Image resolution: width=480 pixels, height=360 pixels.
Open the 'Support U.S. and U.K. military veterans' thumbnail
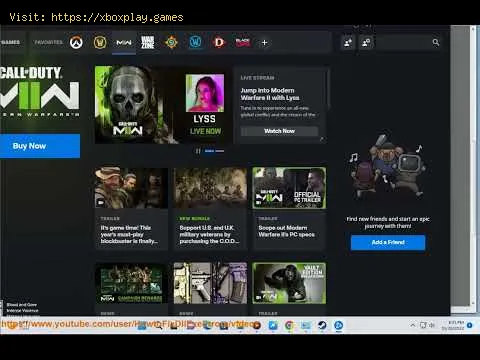tap(210, 188)
